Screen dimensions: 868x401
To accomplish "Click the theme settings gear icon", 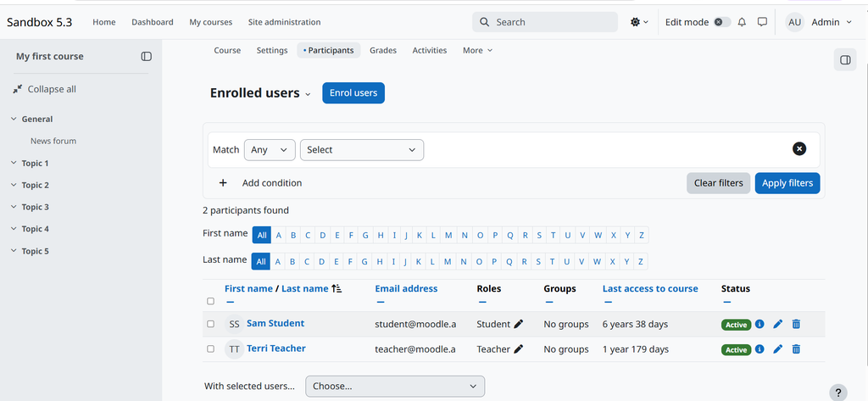I will 635,22.
